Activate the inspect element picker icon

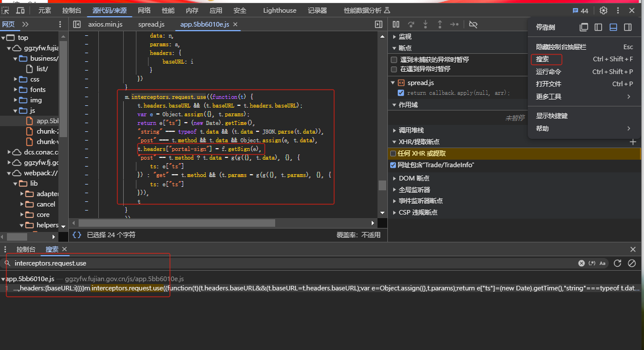pos(5,10)
